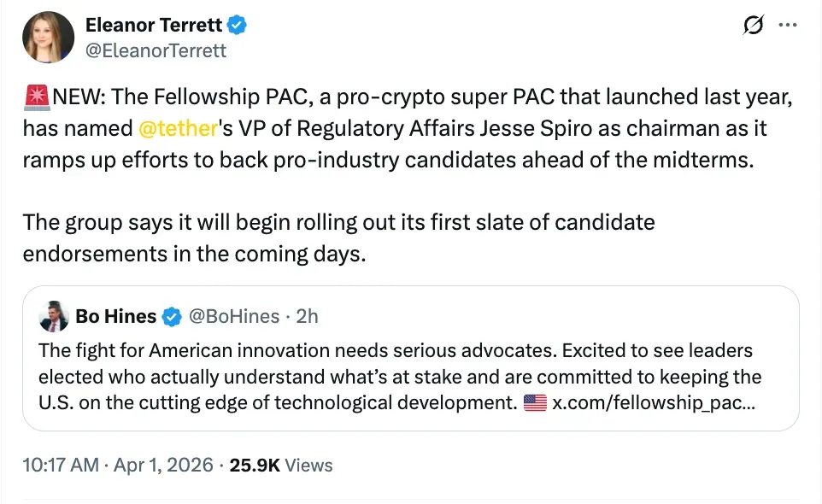
Task: Open the more options ellipsis menu
Action: (x=787, y=26)
